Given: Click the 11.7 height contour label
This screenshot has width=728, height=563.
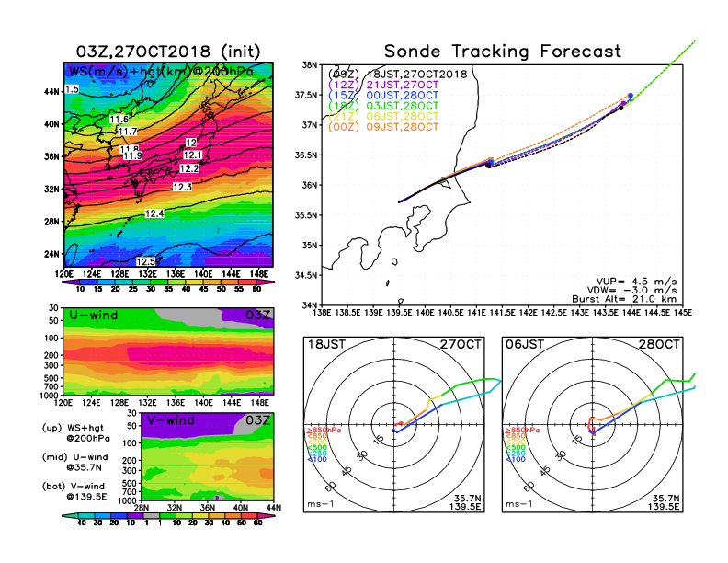Looking at the screenshot, I should tap(127, 132).
